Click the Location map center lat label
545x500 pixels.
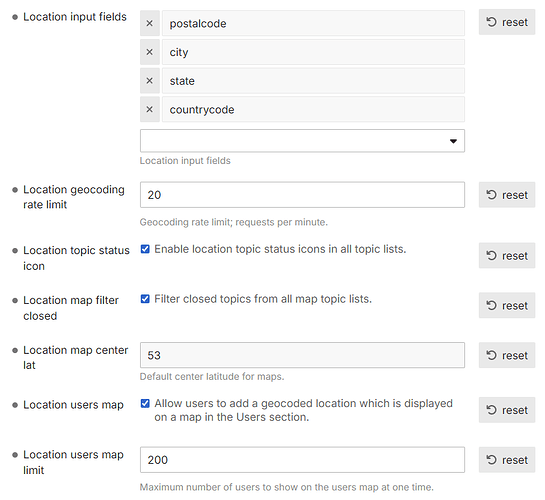(75, 358)
